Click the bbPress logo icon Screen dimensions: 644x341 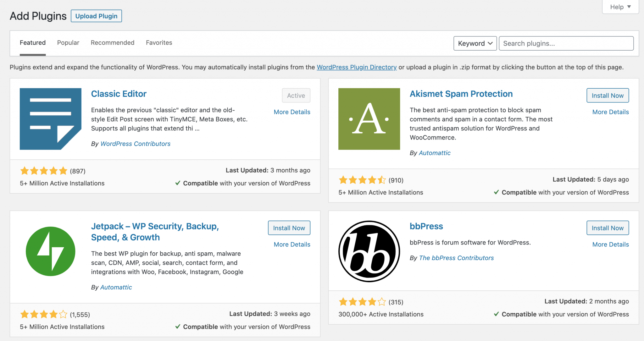pyautogui.click(x=369, y=251)
